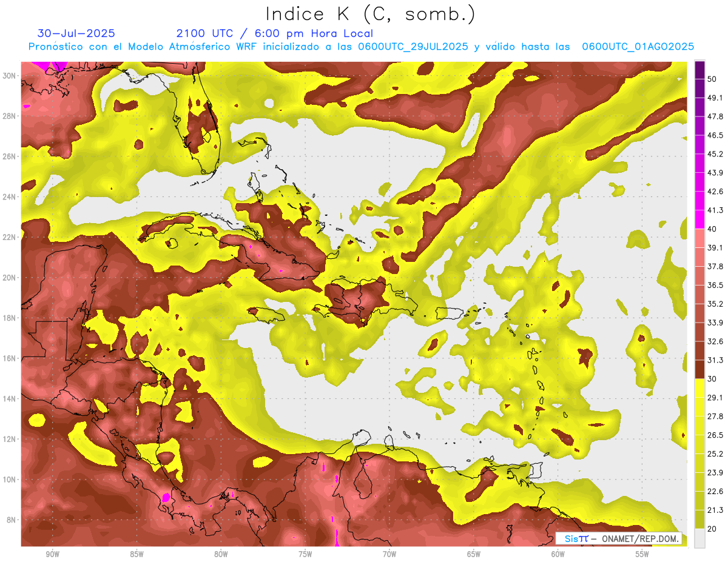This screenshot has width=728, height=562.
Task: Click the colorbar value "36.5"
Action: 715,285
